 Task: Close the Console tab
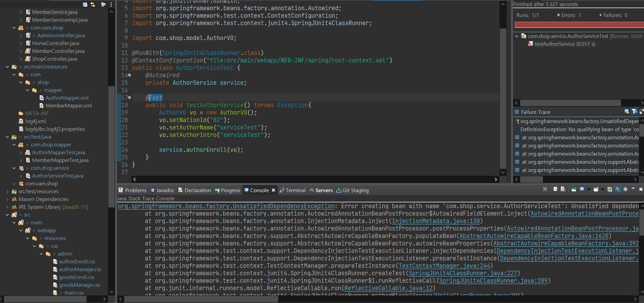click(273, 190)
